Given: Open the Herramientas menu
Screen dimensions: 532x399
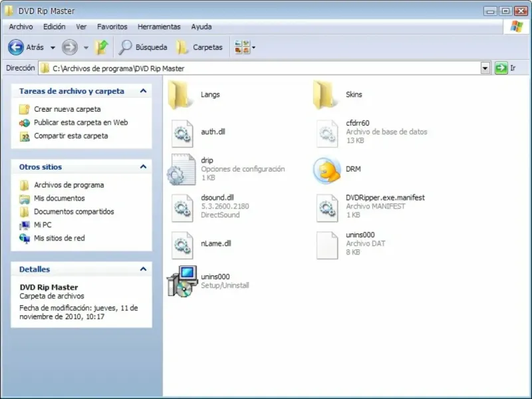Looking at the screenshot, I should [159, 27].
